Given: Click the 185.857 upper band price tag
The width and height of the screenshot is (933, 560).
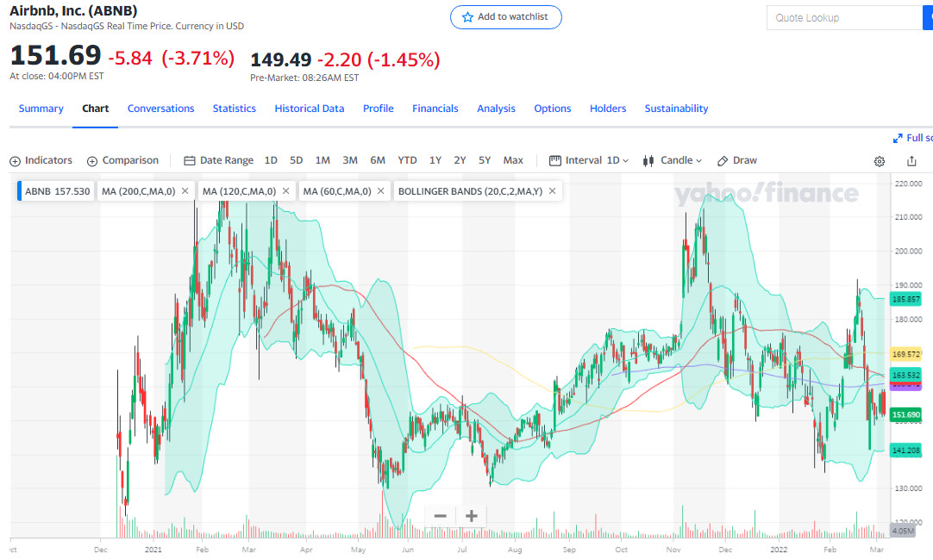Looking at the screenshot, I should 905,299.
